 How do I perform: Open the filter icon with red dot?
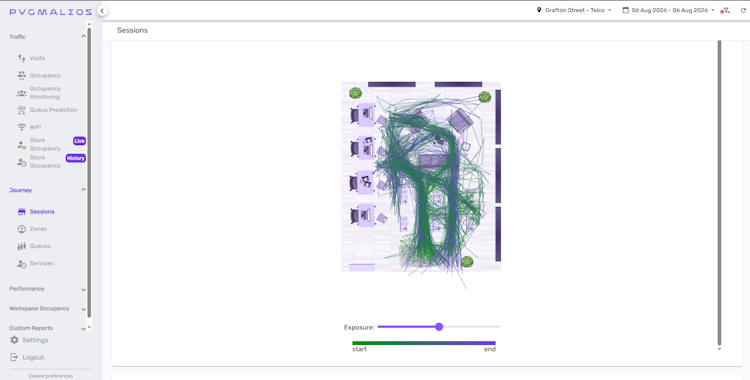pyautogui.click(x=726, y=10)
